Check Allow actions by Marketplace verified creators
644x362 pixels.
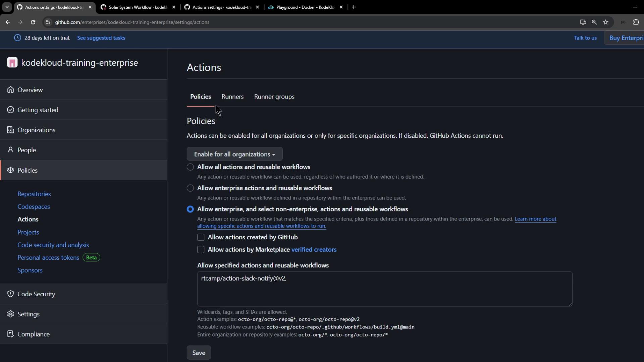pos(201,250)
